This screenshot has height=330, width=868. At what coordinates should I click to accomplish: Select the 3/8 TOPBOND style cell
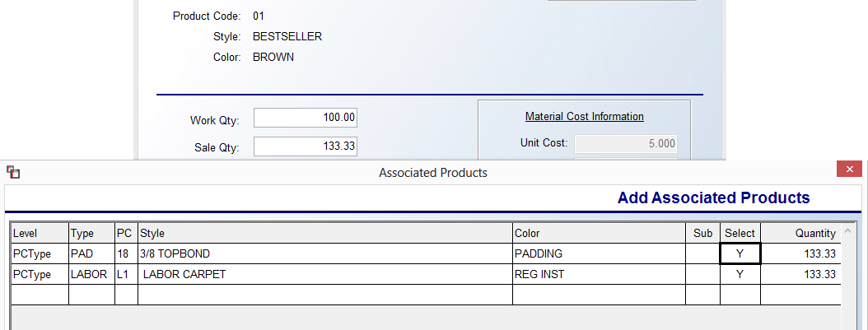coord(325,253)
